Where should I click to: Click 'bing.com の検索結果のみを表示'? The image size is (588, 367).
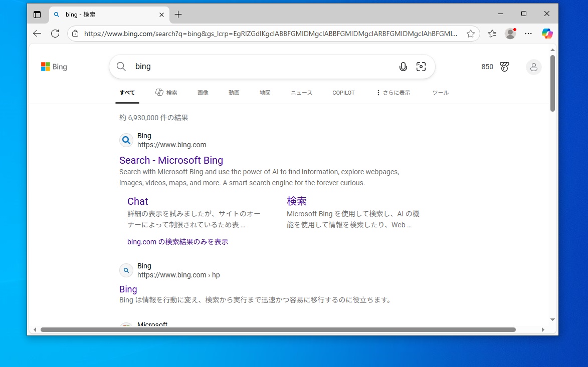click(x=178, y=242)
